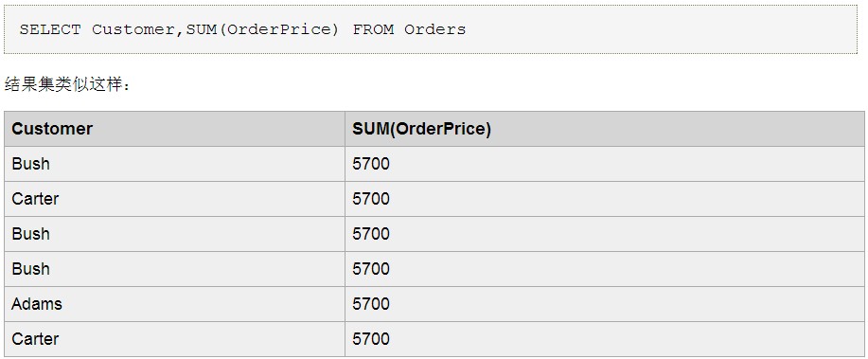Click the 5700 value in the Adams row
Image resolution: width=868 pixels, height=359 pixels.
coord(371,304)
